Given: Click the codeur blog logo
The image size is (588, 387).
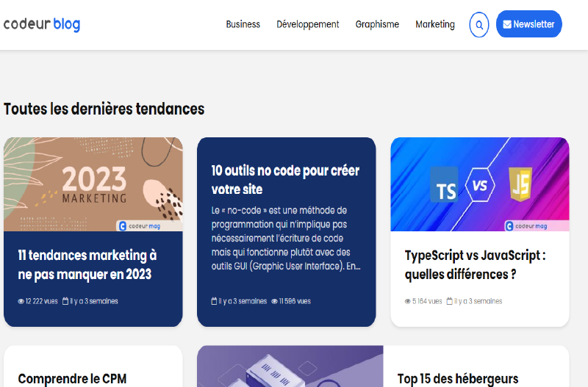Looking at the screenshot, I should pyautogui.click(x=42, y=24).
